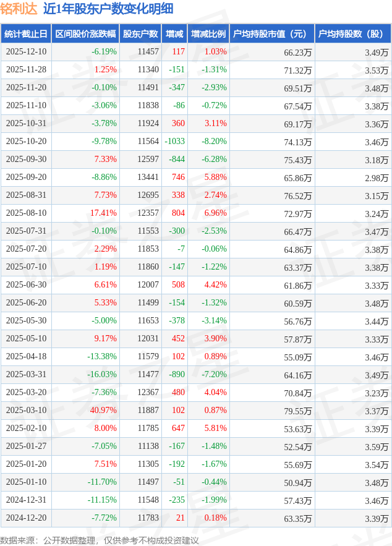The width and height of the screenshot is (392, 546).
Task: Click the 统计截止日 column header
Action: coord(25,34)
